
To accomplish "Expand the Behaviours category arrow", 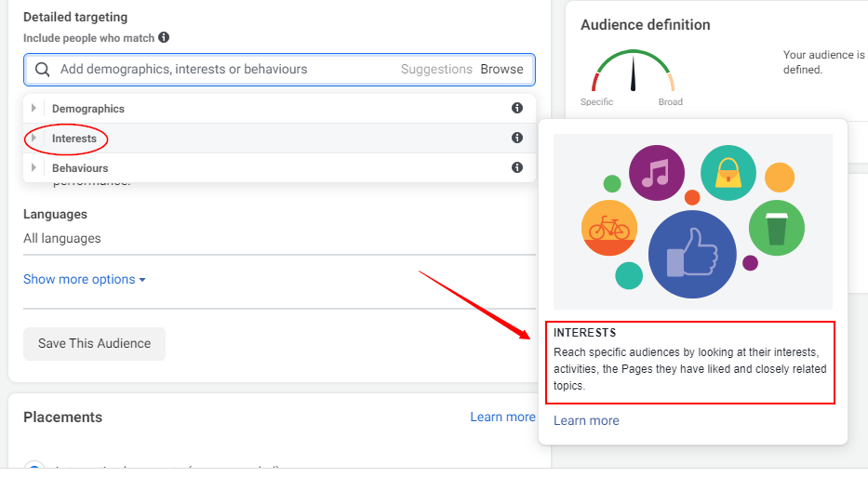I will click(34, 168).
